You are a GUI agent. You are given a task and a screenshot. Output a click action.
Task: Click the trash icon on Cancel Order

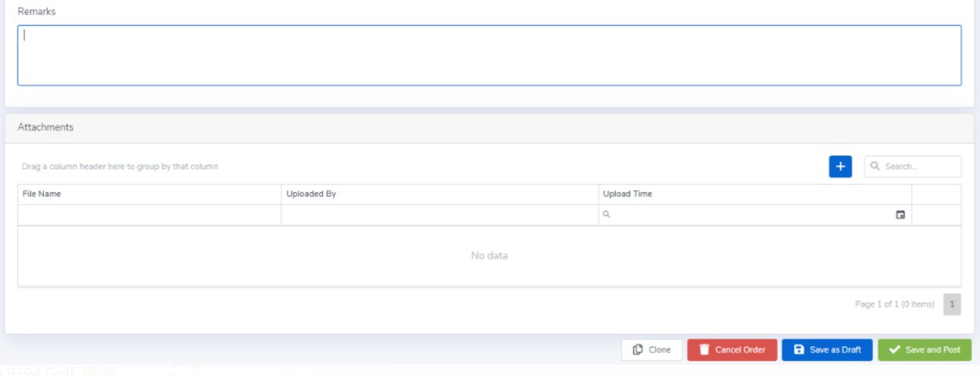click(x=704, y=350)
